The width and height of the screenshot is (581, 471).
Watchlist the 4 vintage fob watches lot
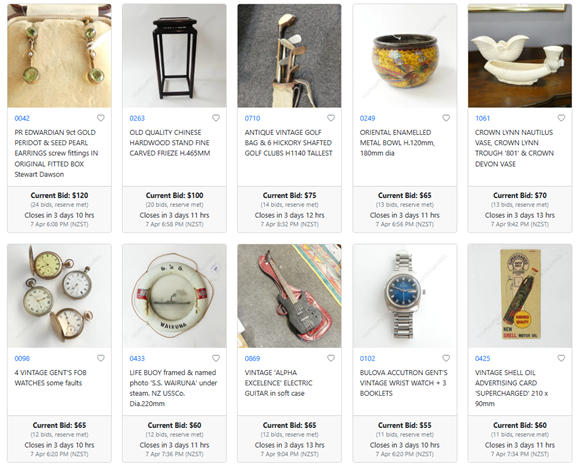(100, 358)
